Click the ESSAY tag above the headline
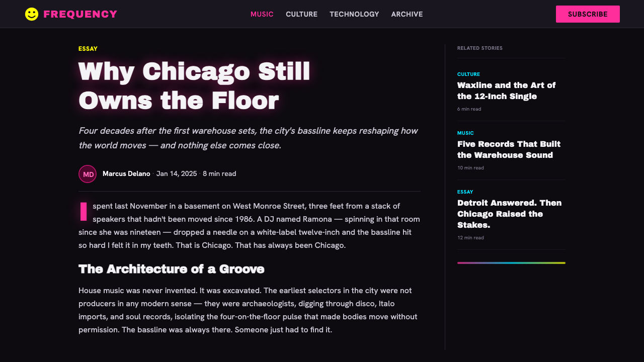This screenshot has width=644, height=362. point(88,49)
